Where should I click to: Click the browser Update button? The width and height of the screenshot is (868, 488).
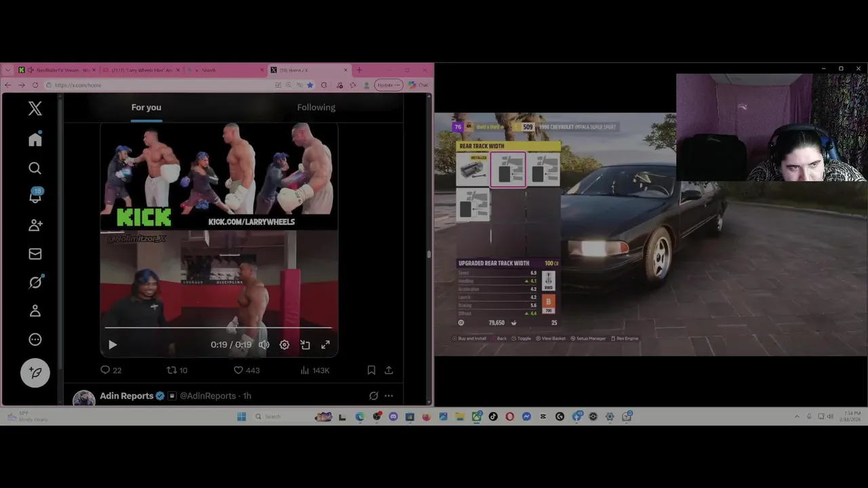[x=389, y=85]
